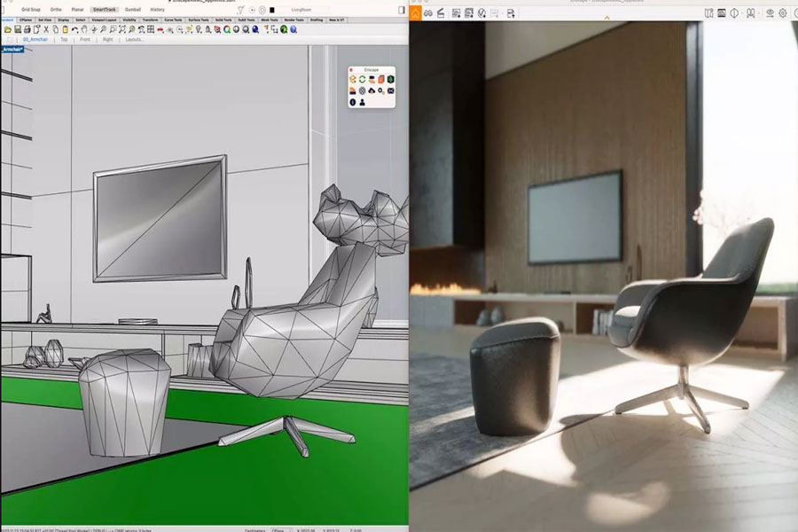This screenshot has width=798, height=532.
Task: Toggle Grid Snap
Action: point(30,10)
